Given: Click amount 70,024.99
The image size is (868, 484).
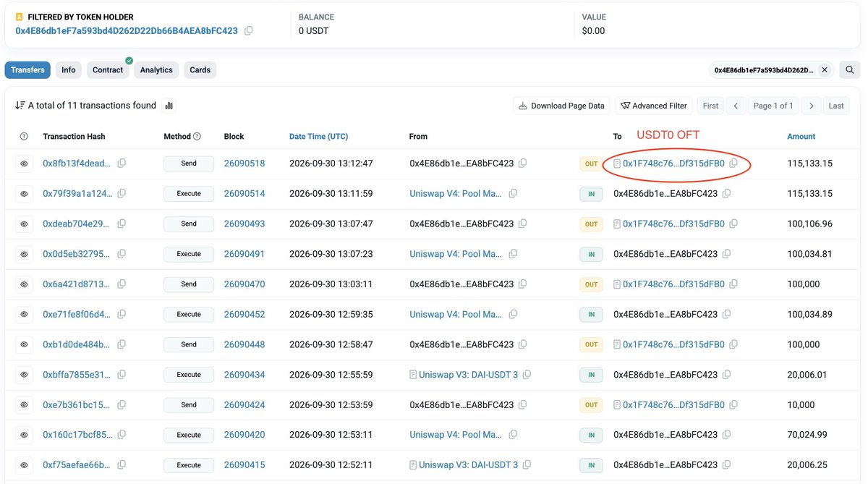Looking at the screenshot, I should [810, 435].
